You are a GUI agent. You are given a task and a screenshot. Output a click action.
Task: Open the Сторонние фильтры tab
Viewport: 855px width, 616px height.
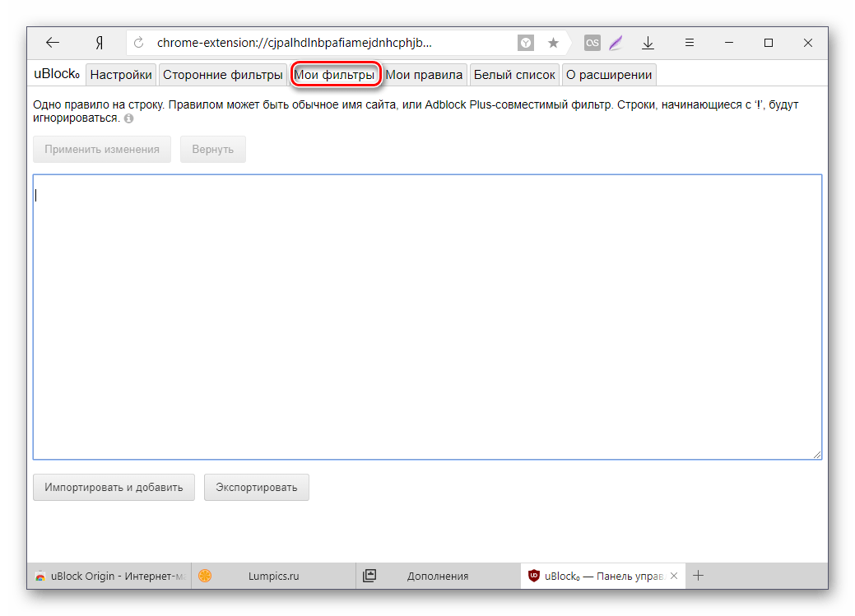click(222, 75)
